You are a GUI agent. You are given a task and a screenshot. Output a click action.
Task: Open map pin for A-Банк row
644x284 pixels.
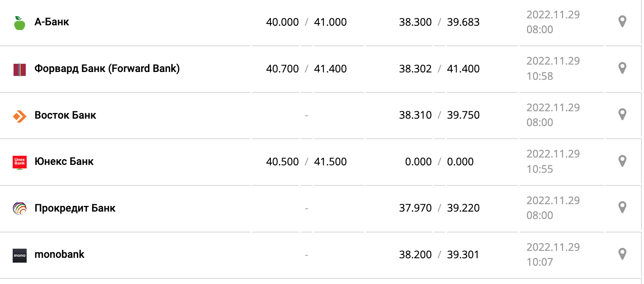click(x=623, y=21)
